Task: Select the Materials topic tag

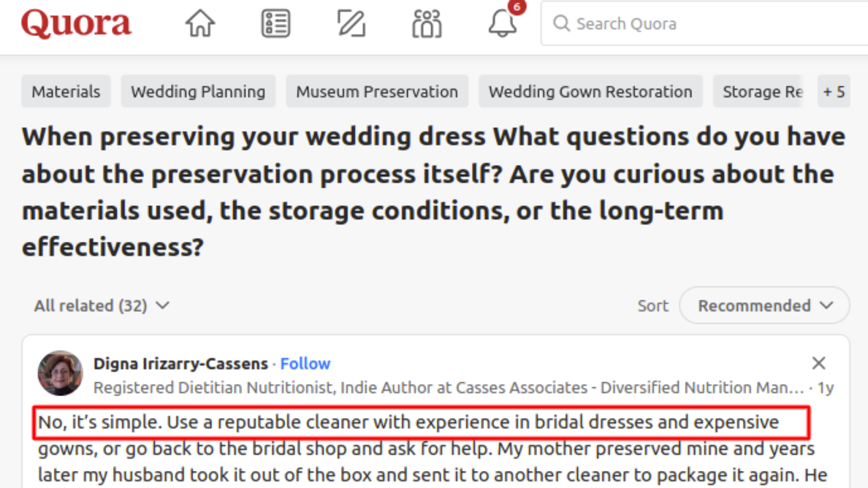Action: [x=66, y=92]
